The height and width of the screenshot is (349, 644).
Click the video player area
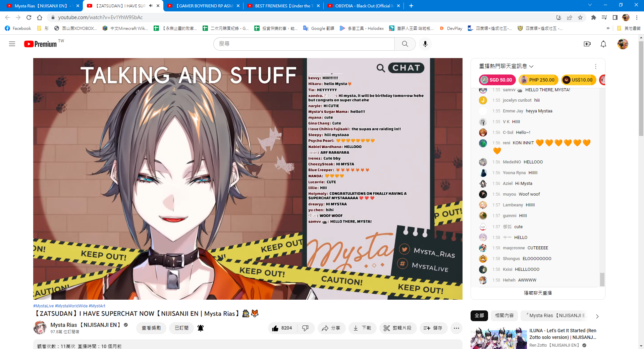click(248, 179)
